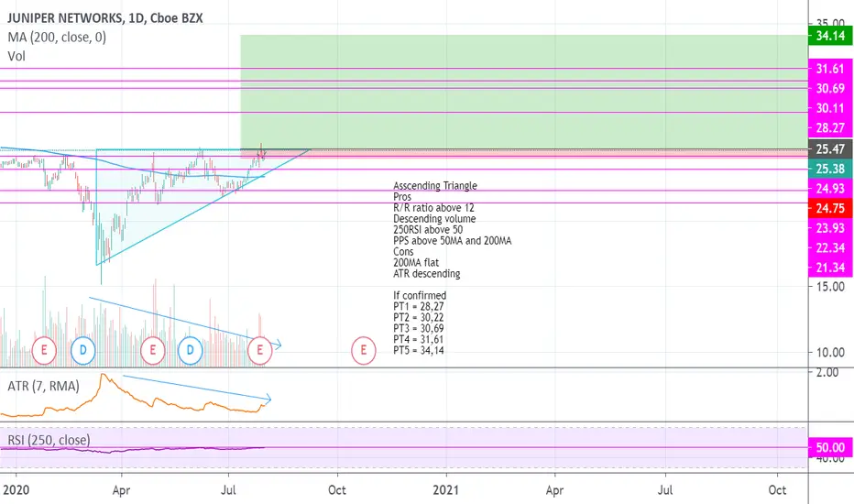854x504 pixels.
Task: Click the dividend D marker before April 2020
Action: click(x=82, y=350)
